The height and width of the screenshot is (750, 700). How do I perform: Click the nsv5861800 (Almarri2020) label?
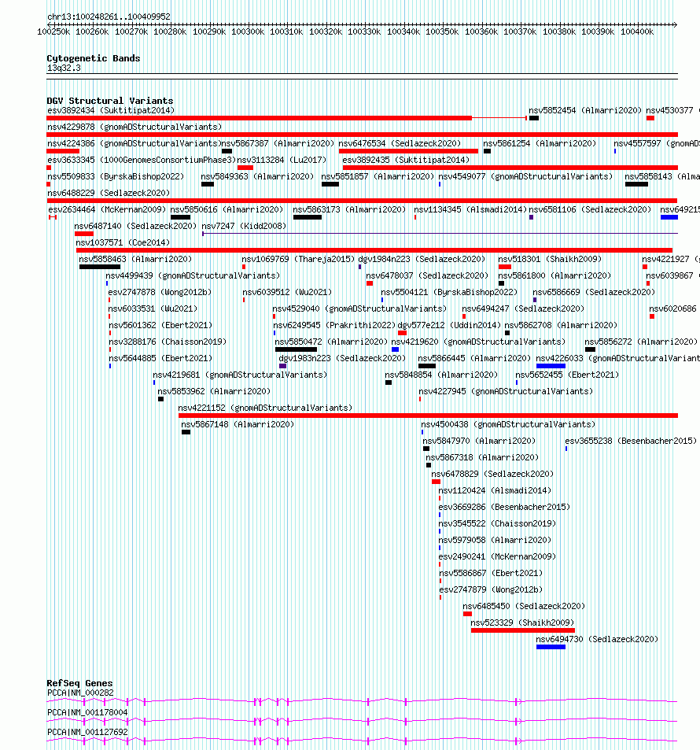coord(554,276)
